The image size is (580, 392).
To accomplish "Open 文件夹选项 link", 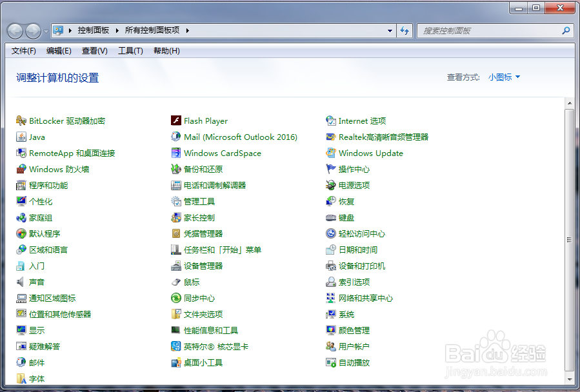I will pyautogui.click(x=203, y=314).
